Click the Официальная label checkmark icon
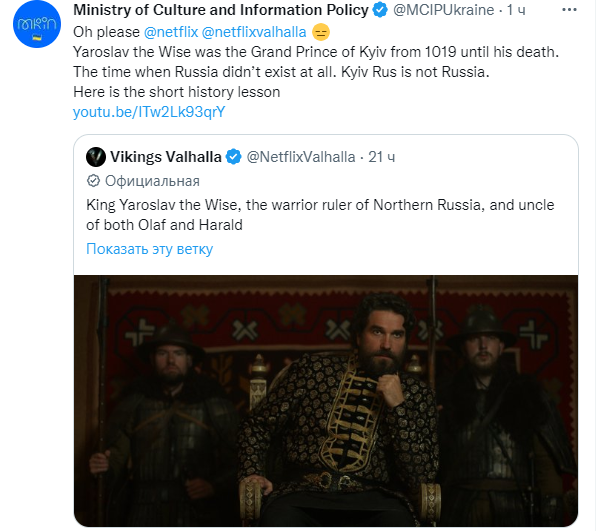This screenshot has width=597, height=531. (93, 181)
